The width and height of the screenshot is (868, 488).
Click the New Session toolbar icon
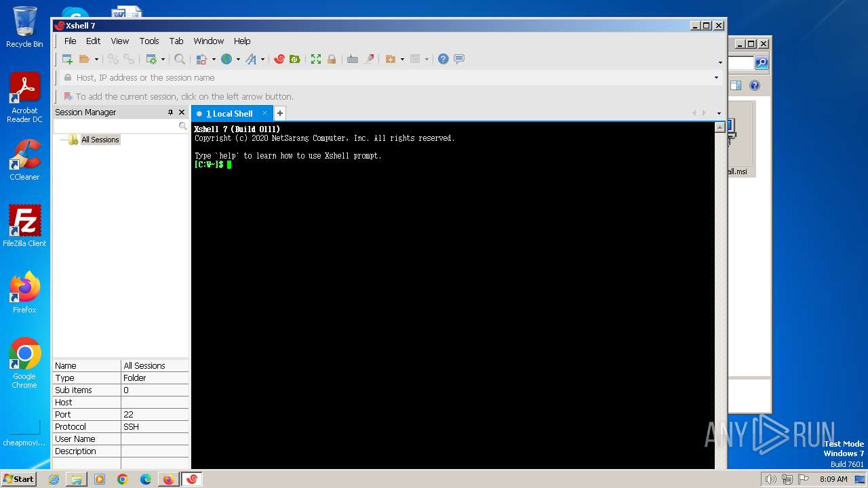pos(67,59)
